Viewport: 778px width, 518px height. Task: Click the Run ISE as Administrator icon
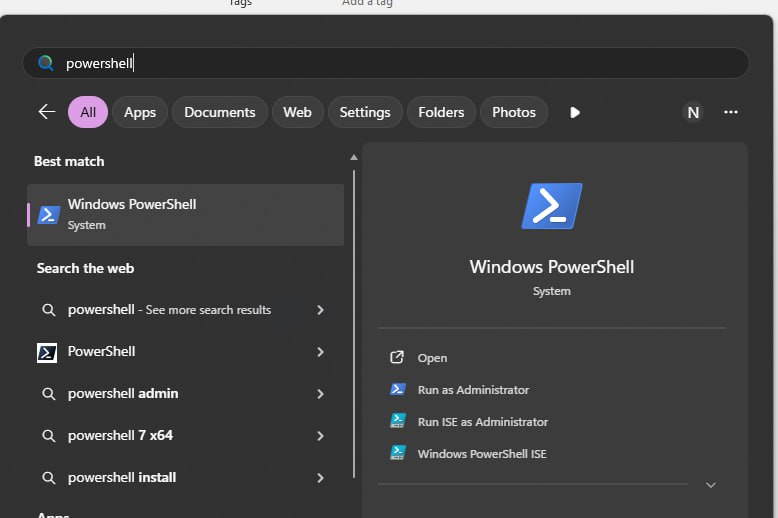coord(398,421)
